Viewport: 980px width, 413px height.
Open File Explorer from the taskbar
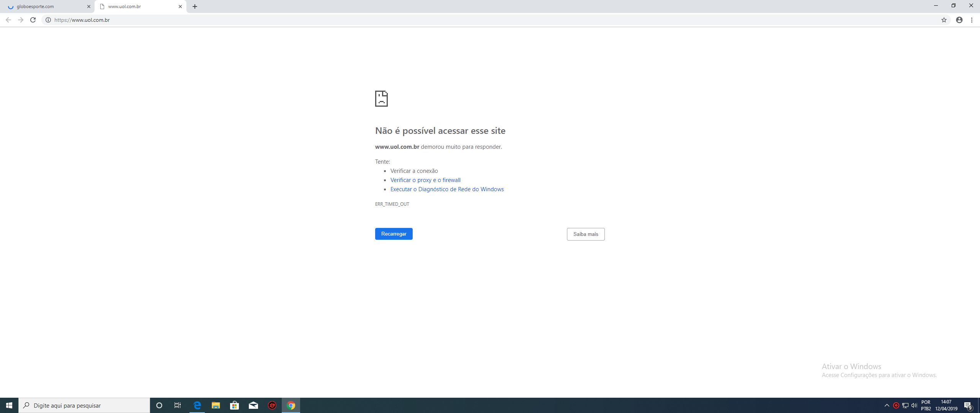pos(216,405)
